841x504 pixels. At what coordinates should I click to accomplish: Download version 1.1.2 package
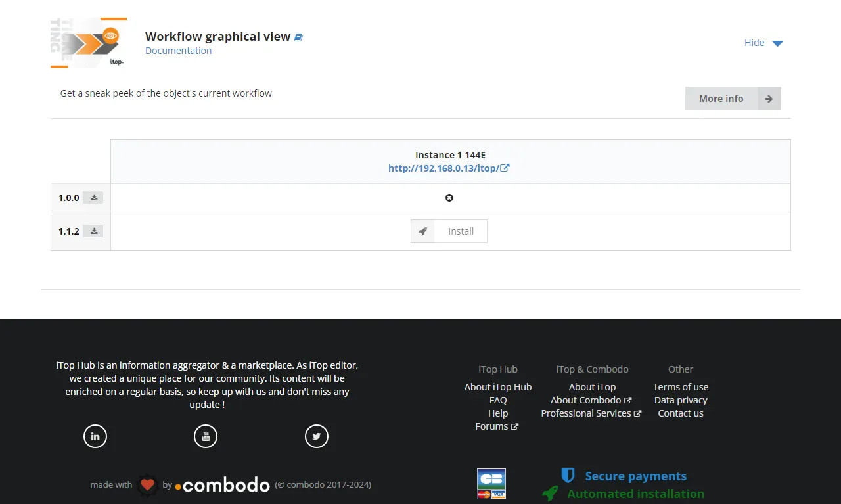tap(94, 231)
